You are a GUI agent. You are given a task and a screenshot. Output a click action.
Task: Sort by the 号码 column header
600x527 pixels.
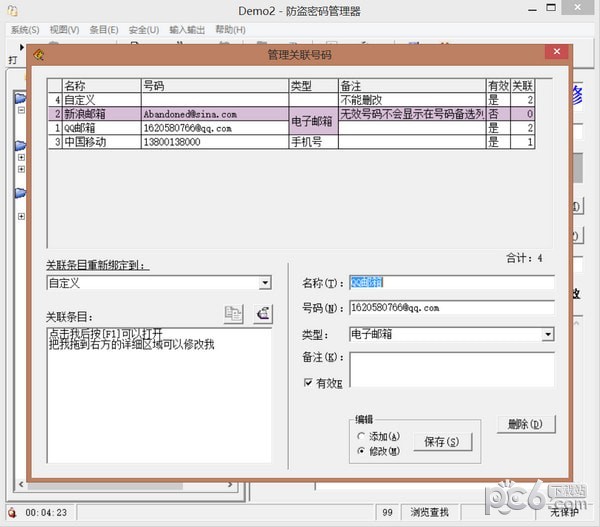click(x=215, y=86)
